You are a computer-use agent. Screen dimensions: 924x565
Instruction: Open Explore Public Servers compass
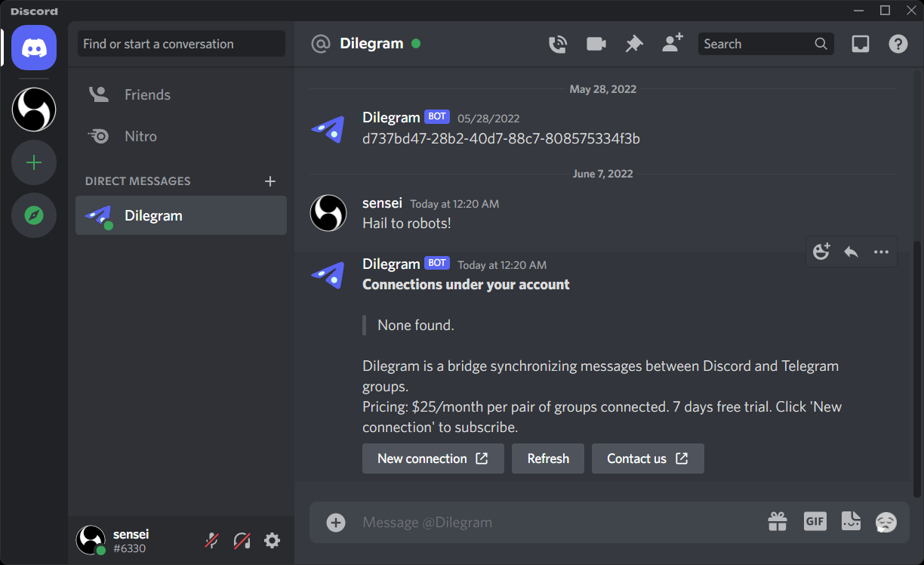34,215
